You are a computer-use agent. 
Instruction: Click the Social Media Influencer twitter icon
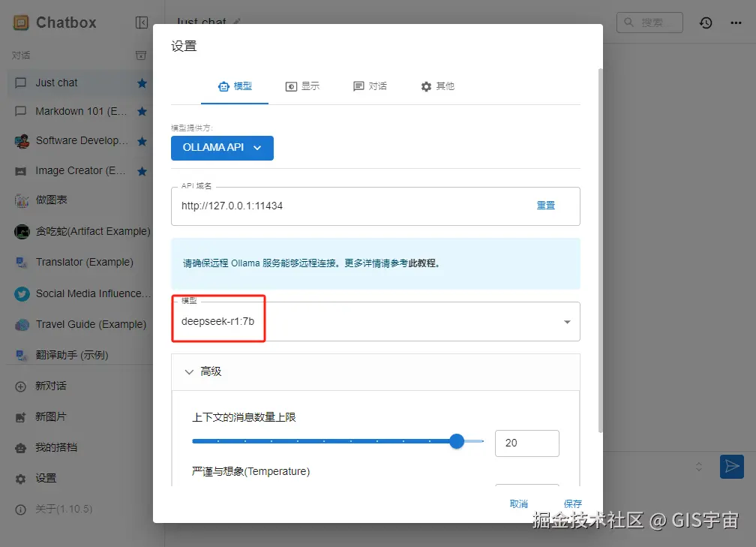tap(22, 294)
